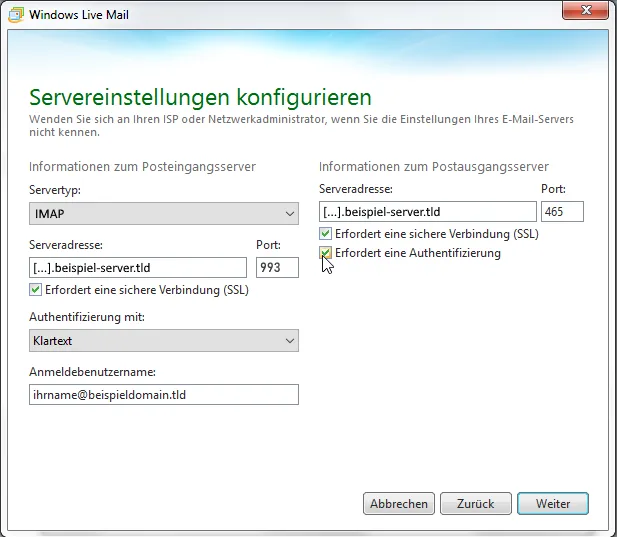Viewport: 617px width, 537px height.
Task: Click the Windows Live Mail title bar icon
Action: (x=16, y=15)
